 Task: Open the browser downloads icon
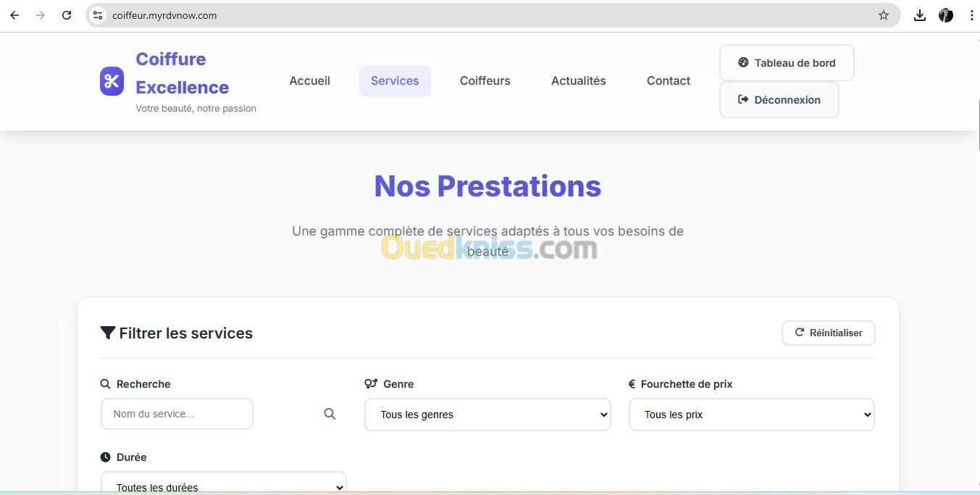(919, 15)
